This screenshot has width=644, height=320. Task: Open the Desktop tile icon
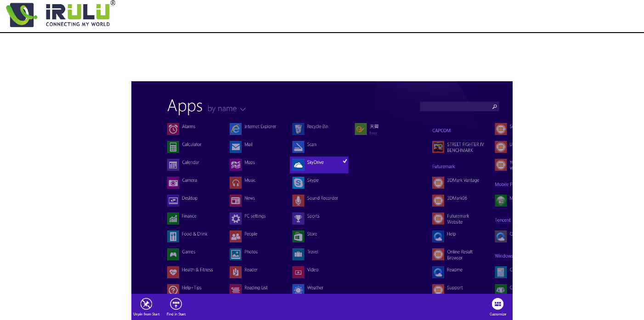tap(173, 201)
